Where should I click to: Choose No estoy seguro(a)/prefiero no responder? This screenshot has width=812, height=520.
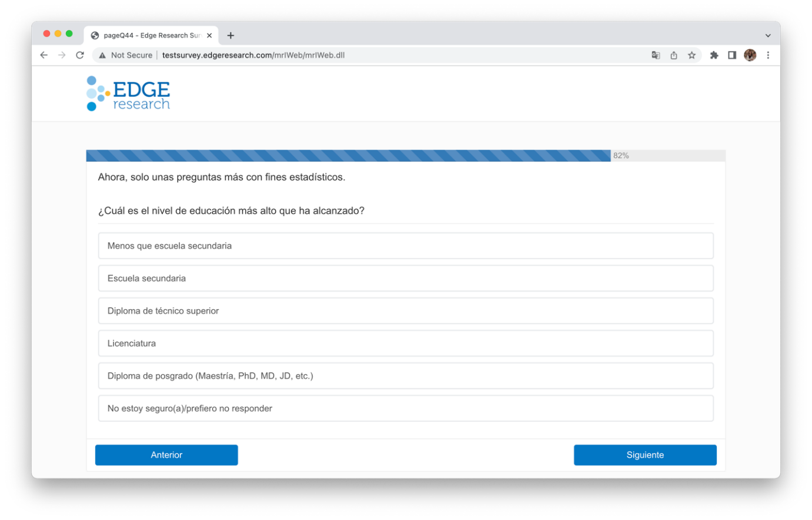[x=406, y=408]
